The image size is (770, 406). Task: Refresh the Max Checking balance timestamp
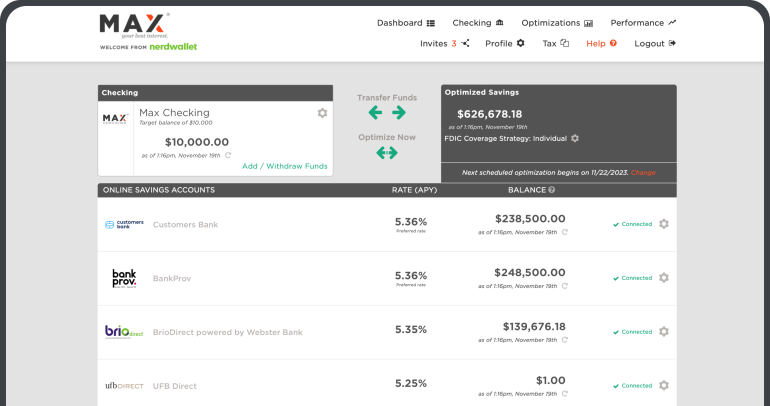coord(228,155)
